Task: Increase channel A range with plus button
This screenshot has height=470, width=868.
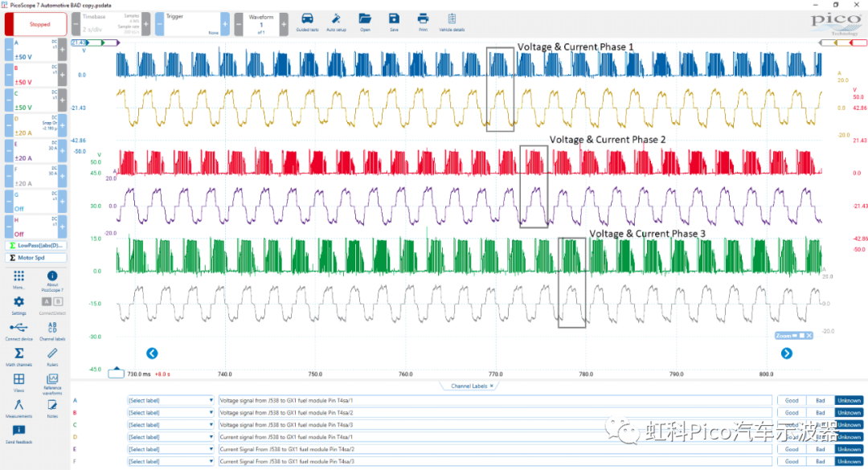Action: click(x=62, y=50)
